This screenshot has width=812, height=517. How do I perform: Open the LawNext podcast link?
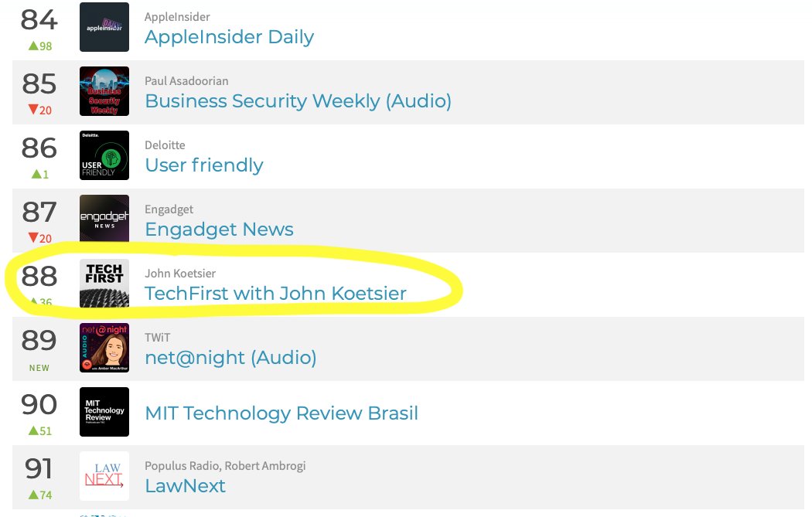pyautogui.click(x=185, y=486)
